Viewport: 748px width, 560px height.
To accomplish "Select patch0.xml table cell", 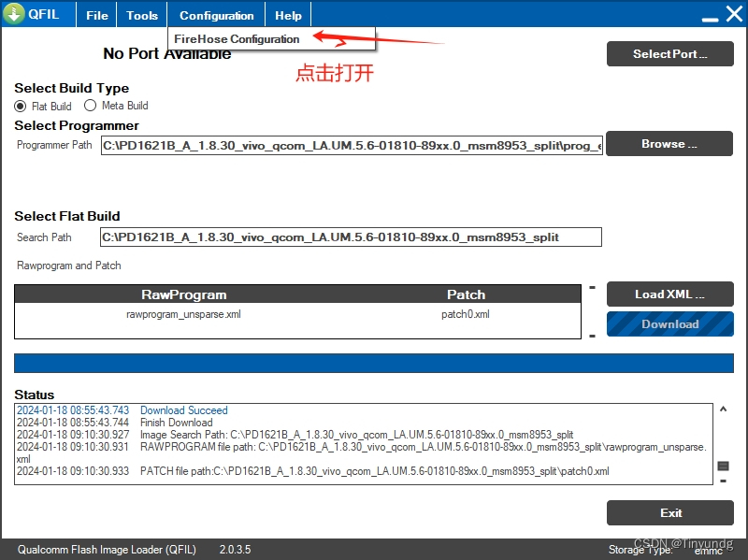I will (x=465, y=314).
